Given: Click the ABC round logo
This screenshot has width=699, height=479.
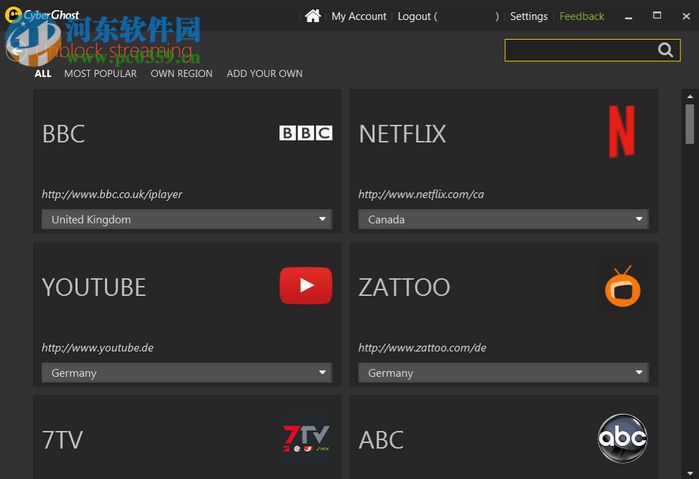Looking at the screenshot, I should pyautogui.click(x=623, y=438).
